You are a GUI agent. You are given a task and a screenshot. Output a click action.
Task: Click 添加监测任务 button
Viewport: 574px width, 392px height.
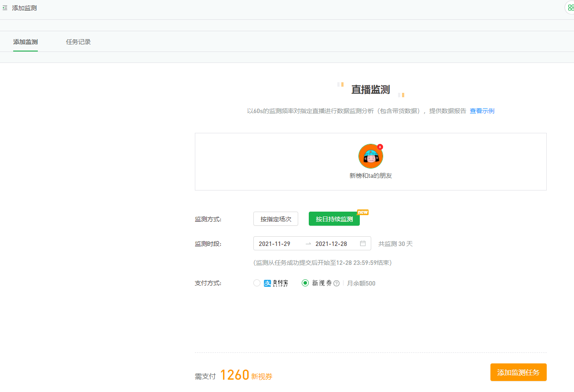click(x=519, y=372)
